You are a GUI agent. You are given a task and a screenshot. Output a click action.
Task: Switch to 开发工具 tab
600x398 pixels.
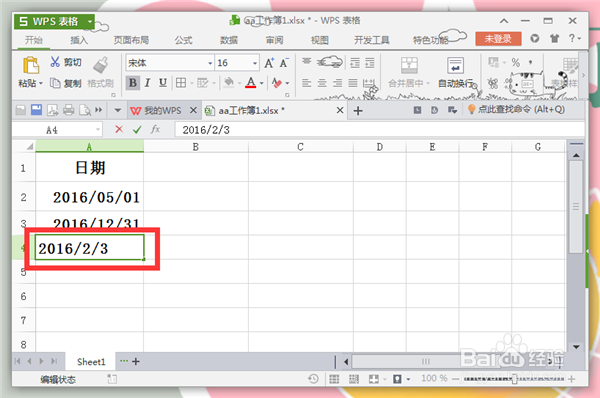[x=372, y=40]
